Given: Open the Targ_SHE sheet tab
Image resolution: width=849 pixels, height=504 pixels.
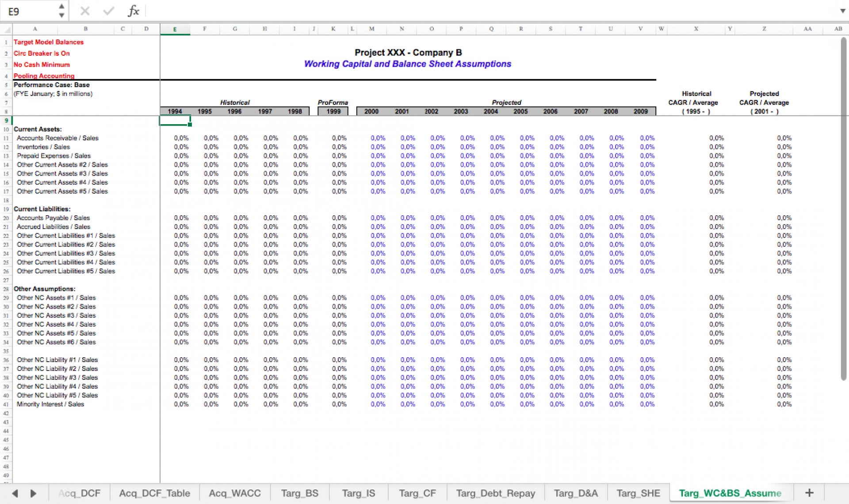Looking at the screenshot, I should (x=638, y=493).
